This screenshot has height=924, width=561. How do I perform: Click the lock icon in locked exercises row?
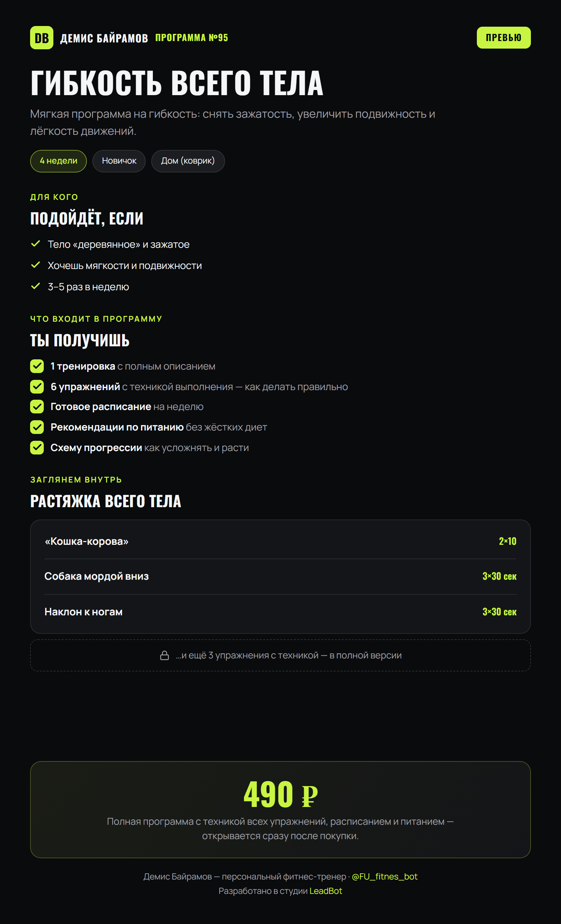(165, 655)
